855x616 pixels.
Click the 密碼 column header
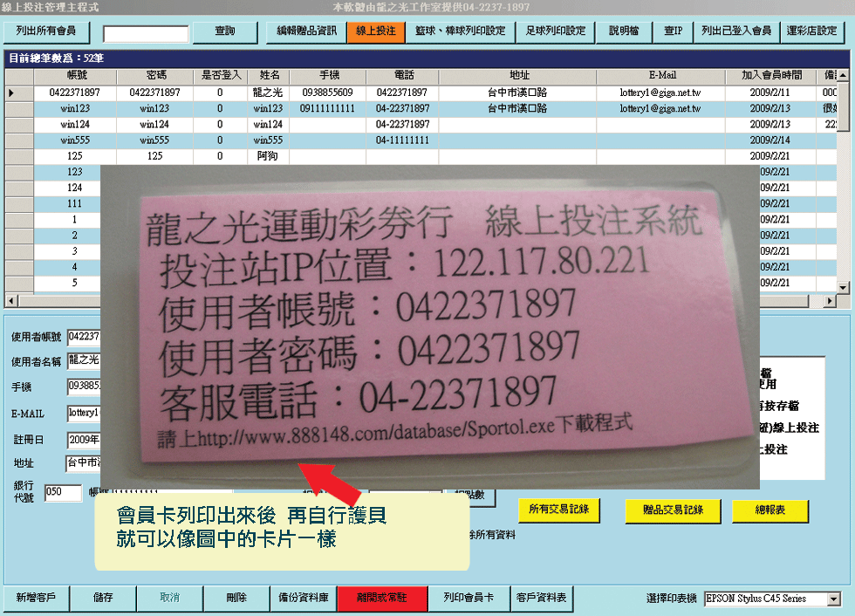[155, 76]
